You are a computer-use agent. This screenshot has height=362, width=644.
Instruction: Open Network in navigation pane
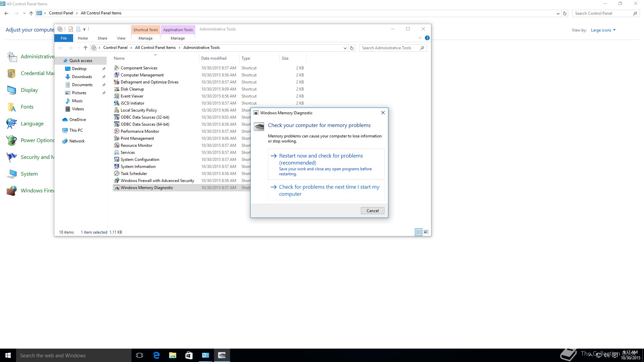pyautogui.click(x=77, y=141)
